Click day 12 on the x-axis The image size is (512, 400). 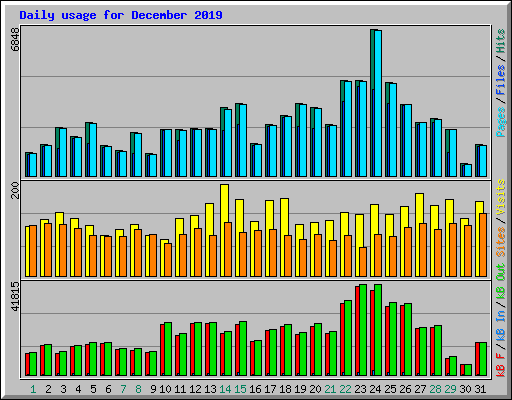coord(195,389)
